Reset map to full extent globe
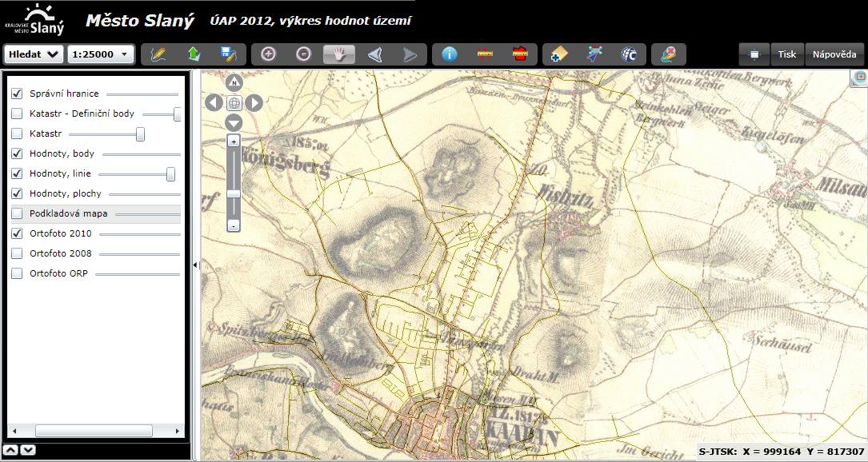Screen dimensions: 868x462 pyautogui.click(x=234, y=103)
